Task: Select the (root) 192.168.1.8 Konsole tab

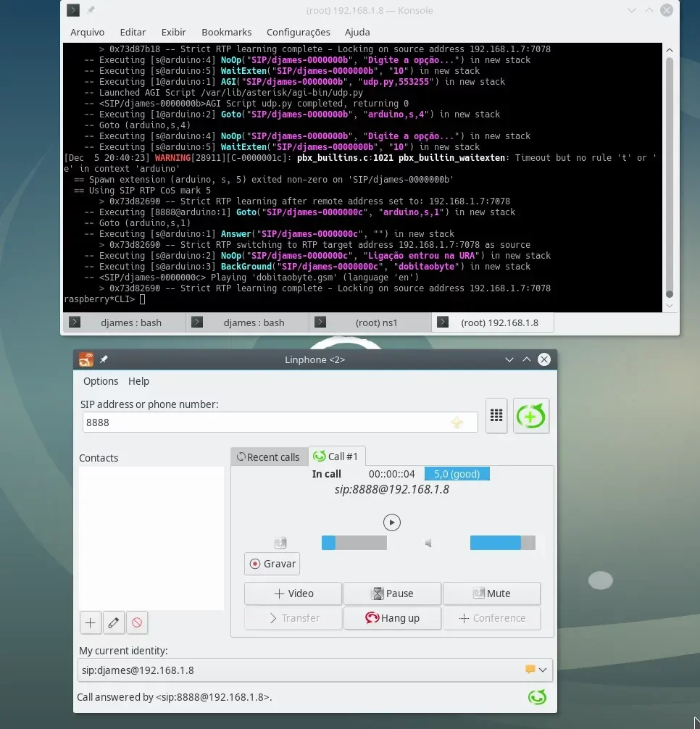Action: pos(493,322)
